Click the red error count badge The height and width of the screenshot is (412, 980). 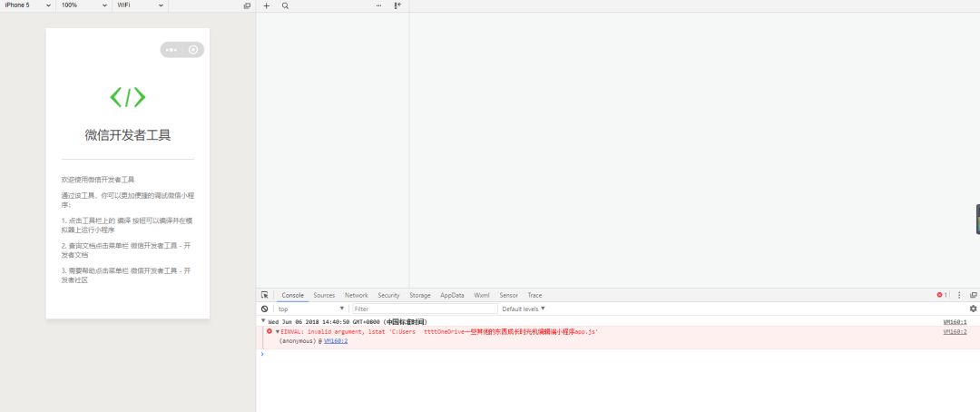[942, 295]
